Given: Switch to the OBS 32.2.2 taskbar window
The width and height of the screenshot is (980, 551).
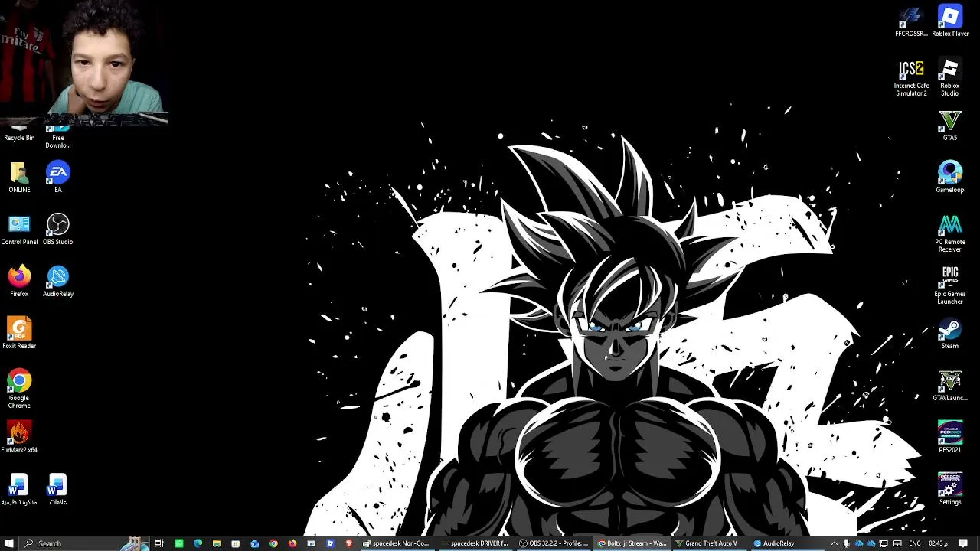Looking at the screenshot, I should point(554,543).
